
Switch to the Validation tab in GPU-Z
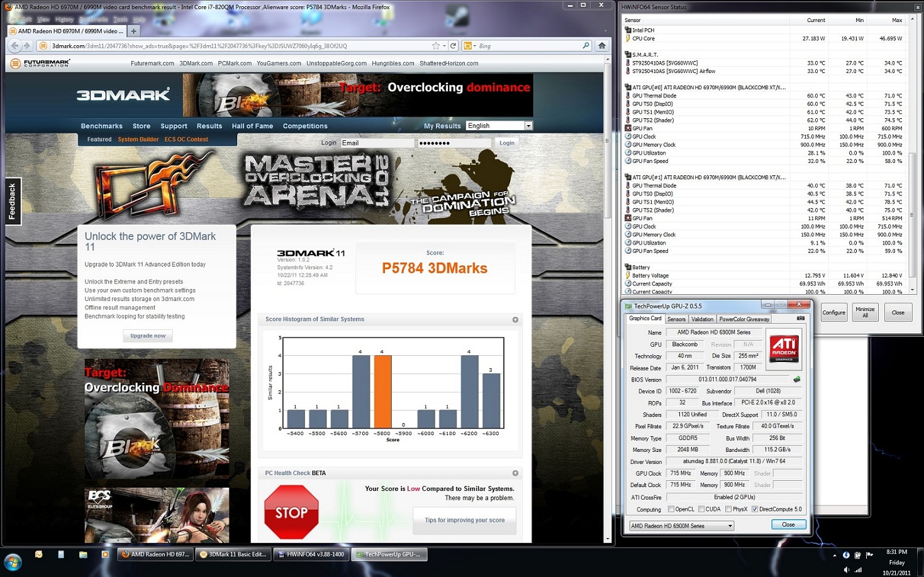[x=702, y=319]
